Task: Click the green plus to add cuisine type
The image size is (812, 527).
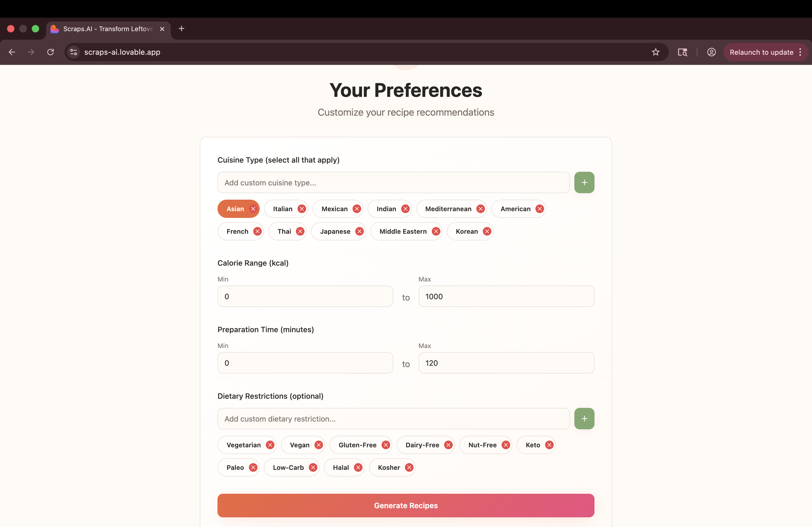Action: tap(584, 182)
